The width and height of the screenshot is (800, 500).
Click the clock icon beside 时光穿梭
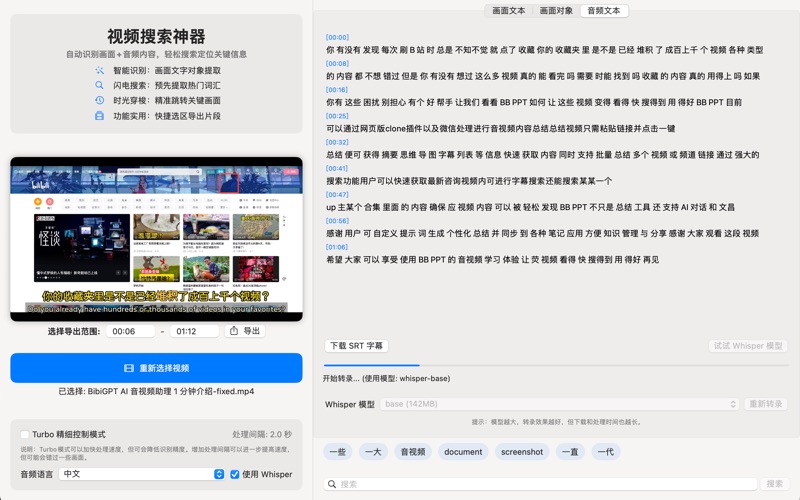[99, 101]
